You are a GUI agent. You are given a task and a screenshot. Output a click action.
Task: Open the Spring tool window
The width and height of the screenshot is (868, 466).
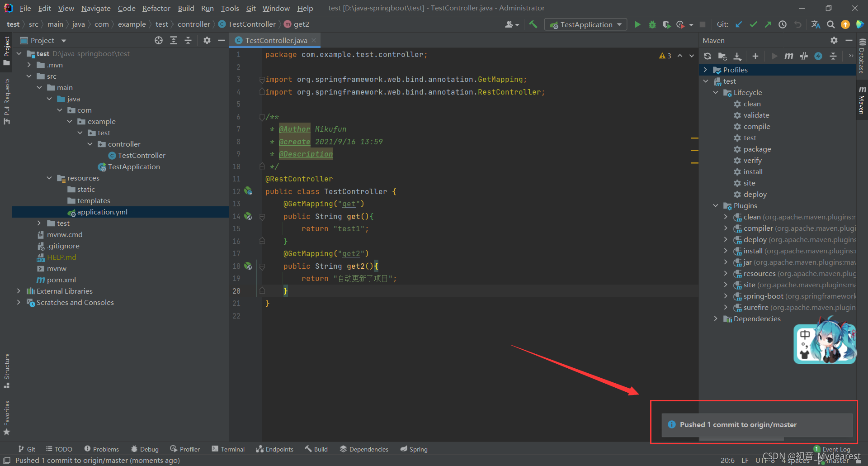pos(414,449)
